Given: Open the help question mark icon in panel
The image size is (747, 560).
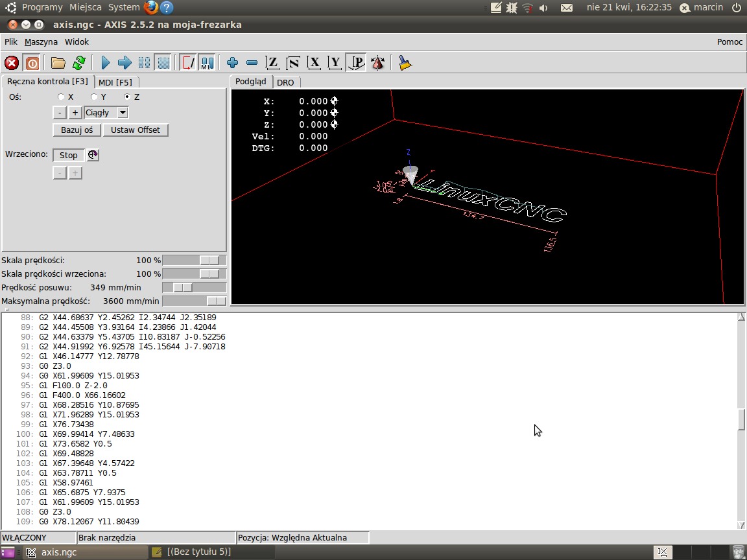Looking at the screenshot, I should pos(167,7).
